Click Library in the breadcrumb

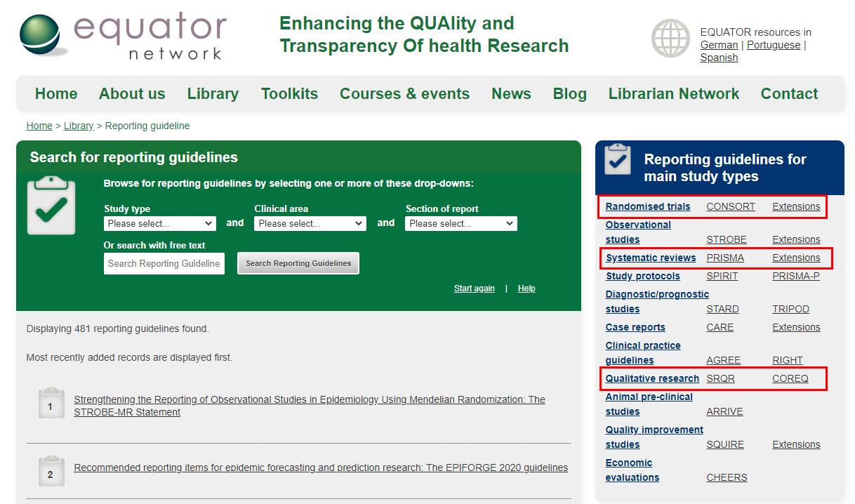coord(79,126)
